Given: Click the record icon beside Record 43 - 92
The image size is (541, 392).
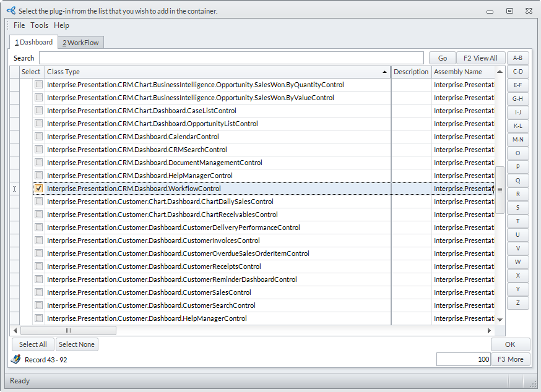Looking at the screenshot, I should [x=16, y=359].
